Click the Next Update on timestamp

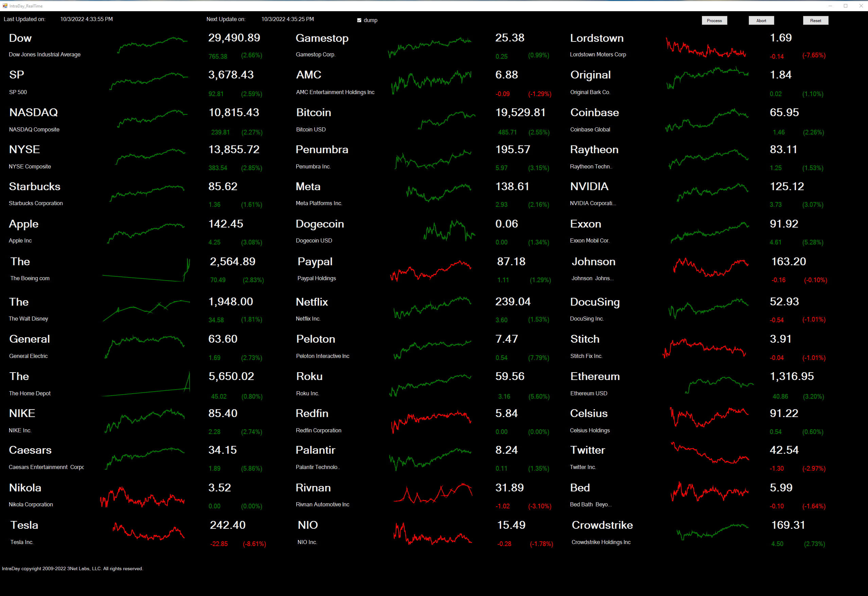coord(287,19)
